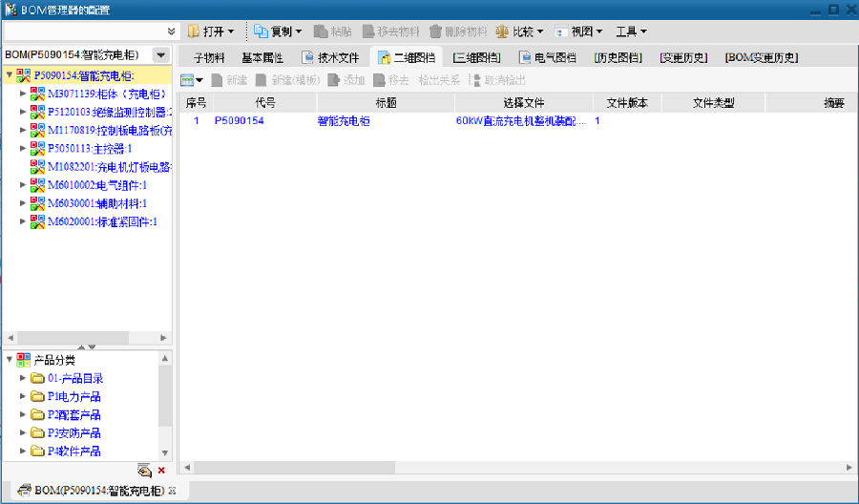Expand the M1170819:控制板电路板 node
This screenshot has height=504, width=859.
pyautogui.click(x=23, y=131)
